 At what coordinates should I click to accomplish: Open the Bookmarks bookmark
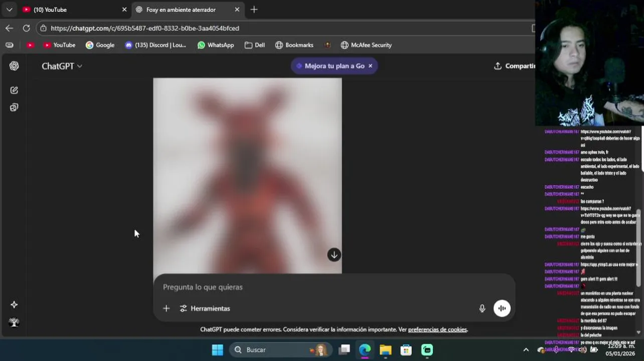point(294,45)
